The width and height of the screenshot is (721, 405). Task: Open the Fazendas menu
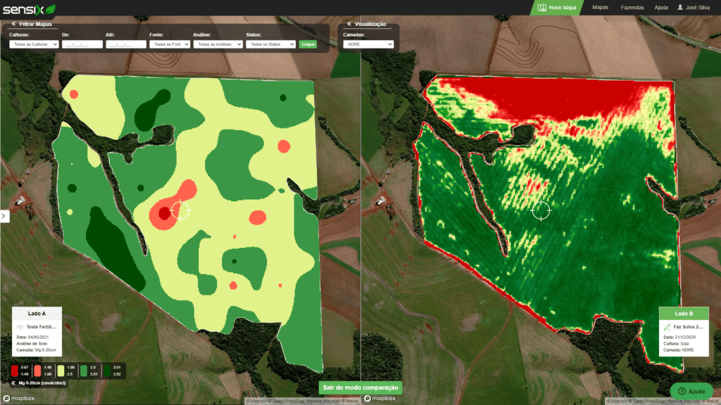pos(632,7)
